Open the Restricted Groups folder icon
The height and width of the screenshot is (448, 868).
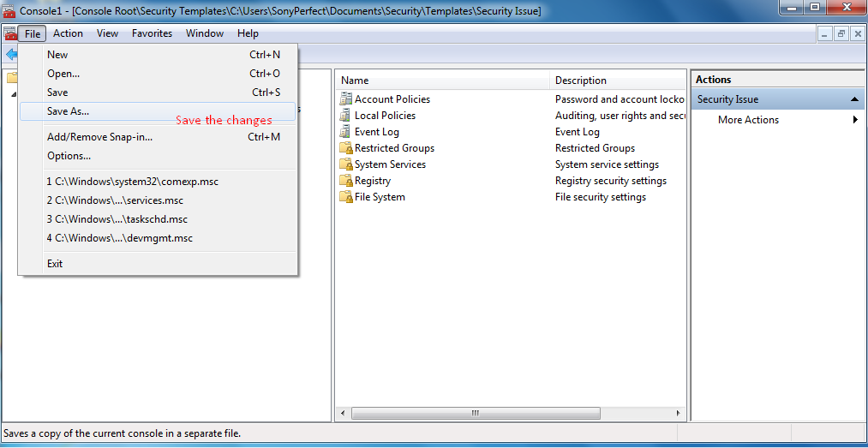click(346, 148)
